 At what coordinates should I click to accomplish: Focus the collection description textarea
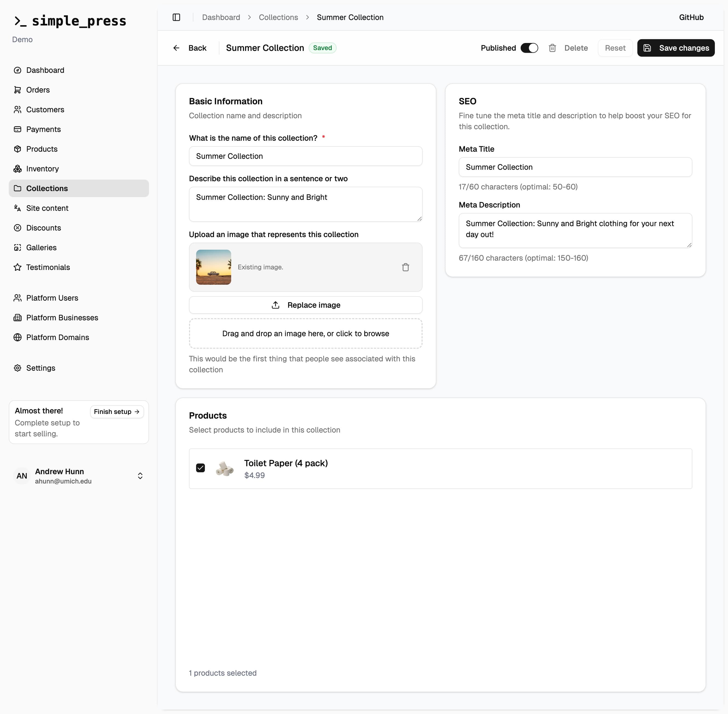tap(306, 204)
